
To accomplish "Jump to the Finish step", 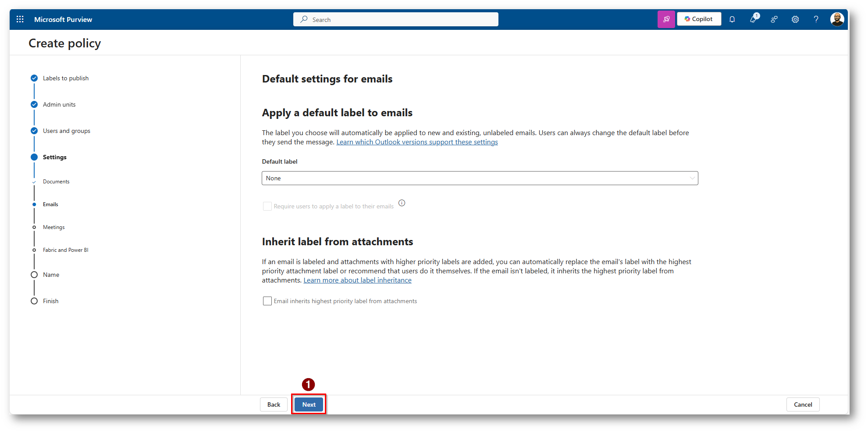I will pyautogui.click(x=51, y=301).
